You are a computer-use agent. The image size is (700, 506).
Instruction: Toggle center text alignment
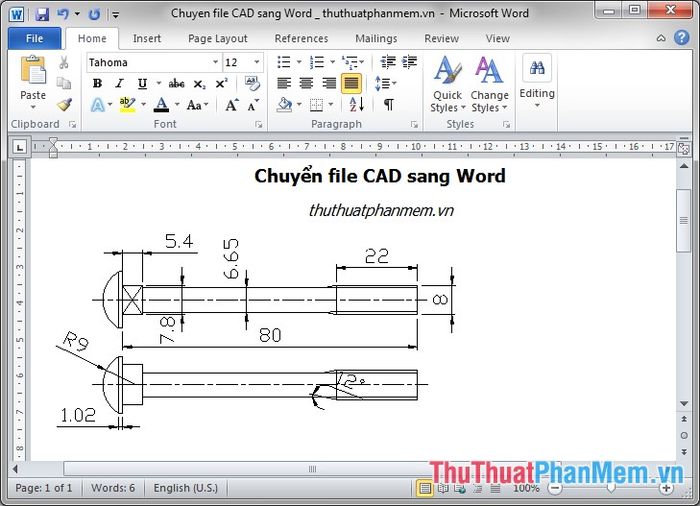306,83
